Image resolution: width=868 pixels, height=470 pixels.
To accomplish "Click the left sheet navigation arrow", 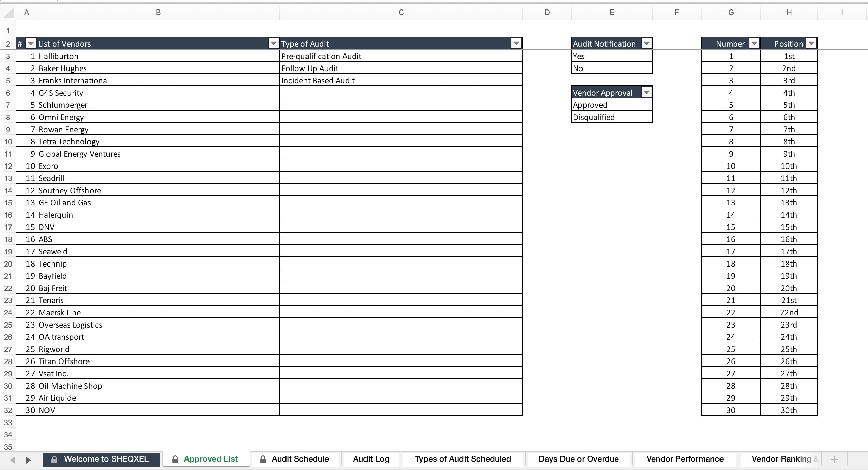I will [x=12, y=459].
